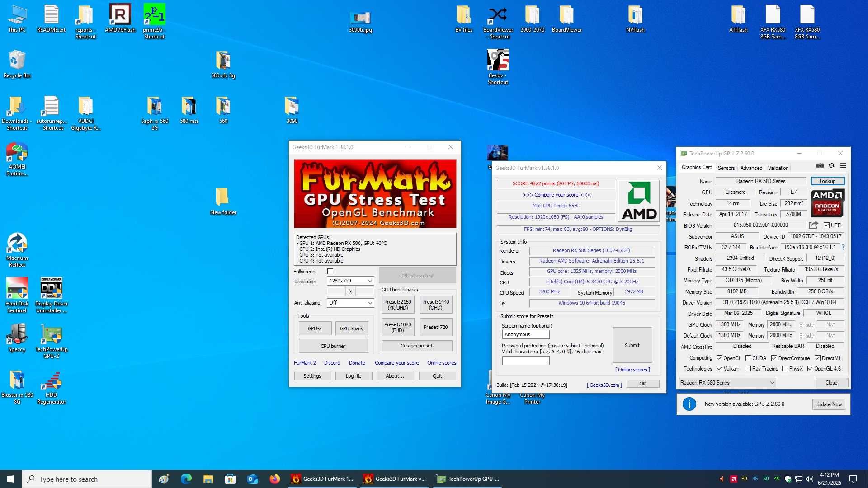This screenshot has width=868, height=488.
Task: Toggle the PhysX checkbox in GPU-Z
Action: click(x=785, y=369)
